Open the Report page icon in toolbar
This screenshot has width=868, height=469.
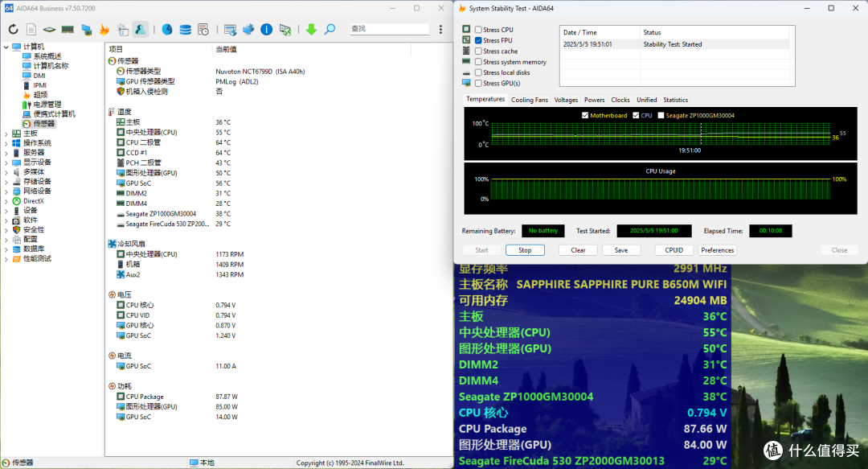click(x=31, y=30)
